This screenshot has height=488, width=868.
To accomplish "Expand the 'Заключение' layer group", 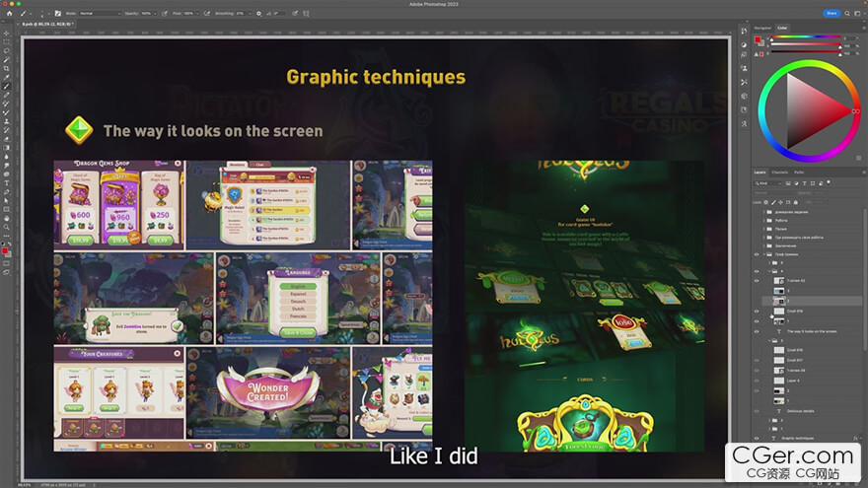I will 763,245.
